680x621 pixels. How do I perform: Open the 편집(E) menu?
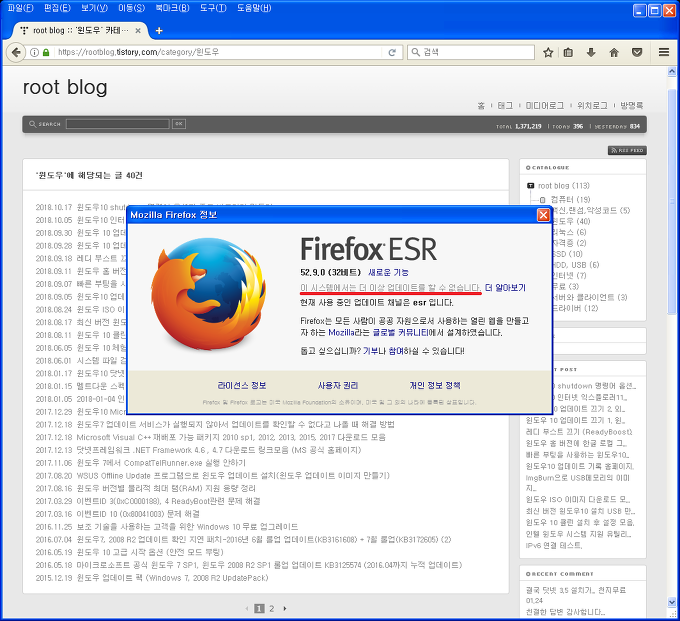click(x=57, y=8)
